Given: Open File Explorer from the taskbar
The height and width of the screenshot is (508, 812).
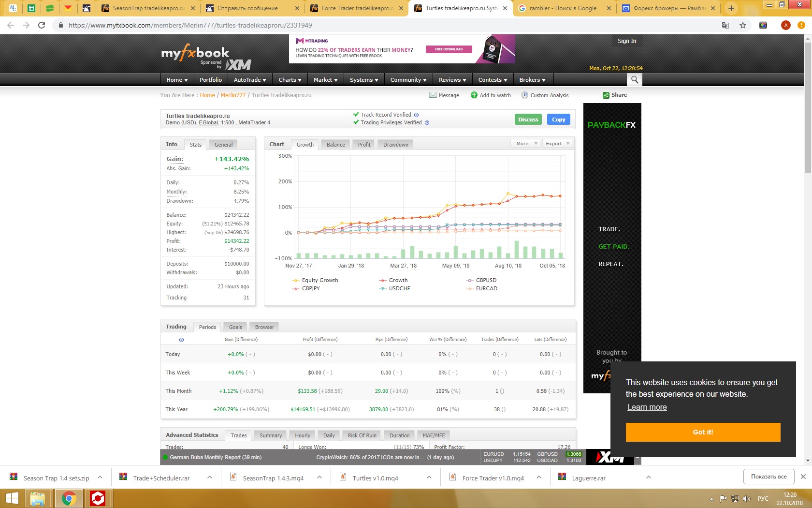Looking at the screenshot, I should point(37,498).
